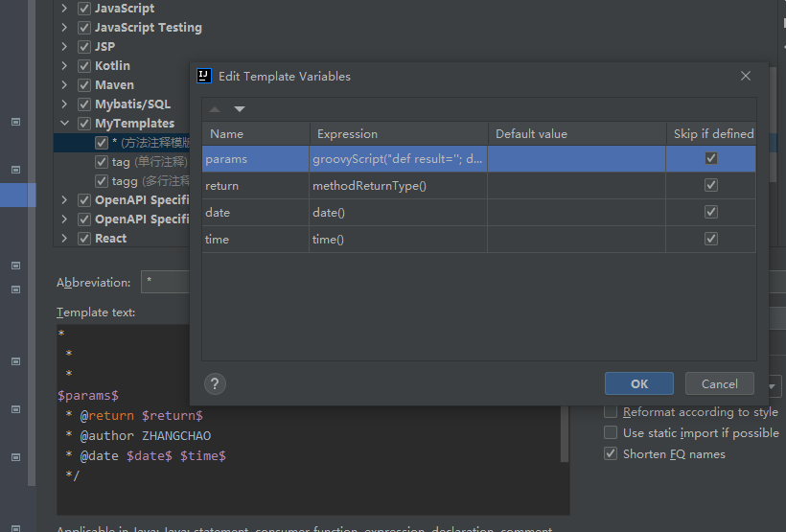The width and height of the screenshot is (786, 532).
Task: Uncheck the React template group checkbox
Action: [x=84, y=239]
